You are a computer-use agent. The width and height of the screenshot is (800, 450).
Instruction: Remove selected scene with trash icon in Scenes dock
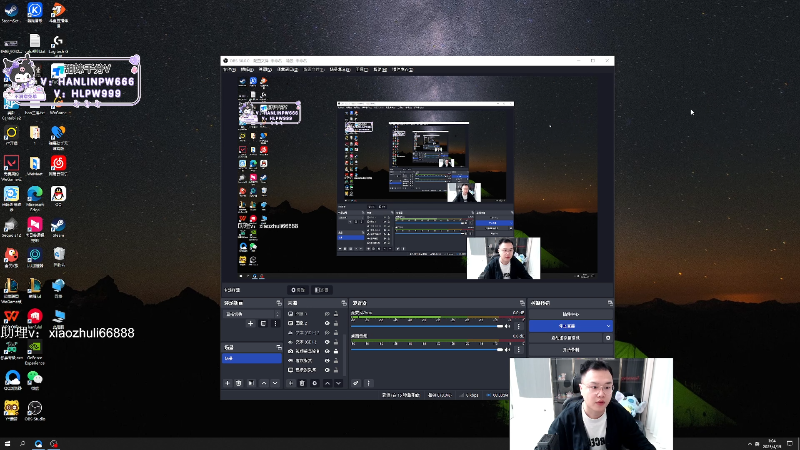pyautogui.click(x=238, y=383)
